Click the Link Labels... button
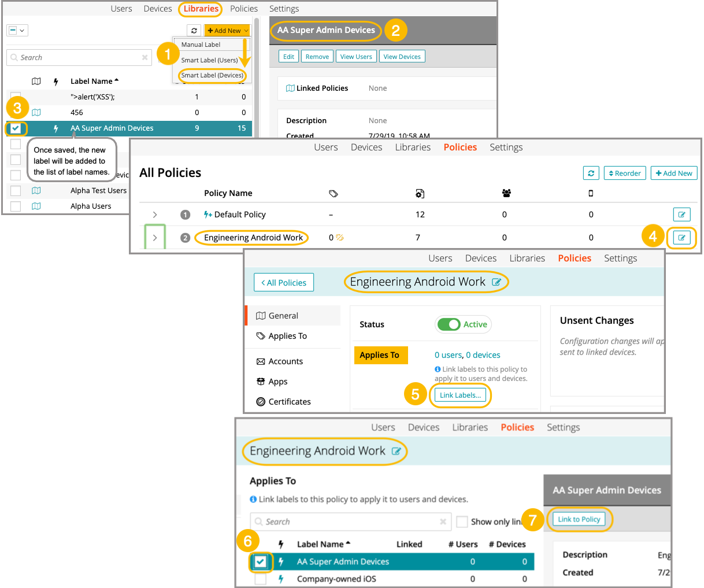The width and height of the screenshot is (704, 588). (460, 395)
